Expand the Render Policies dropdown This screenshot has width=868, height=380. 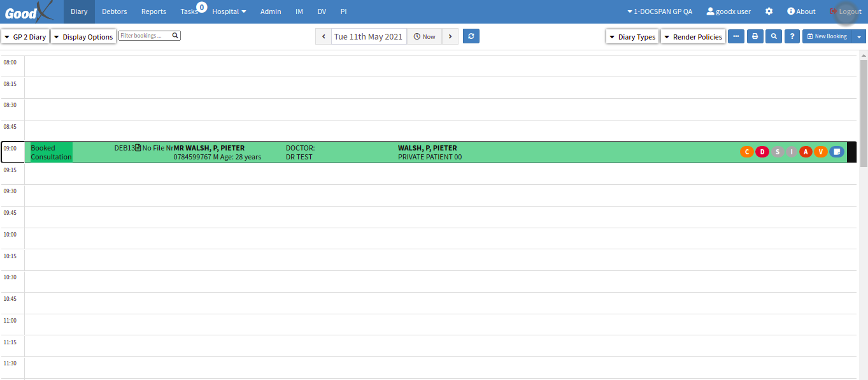click(693, 37)
